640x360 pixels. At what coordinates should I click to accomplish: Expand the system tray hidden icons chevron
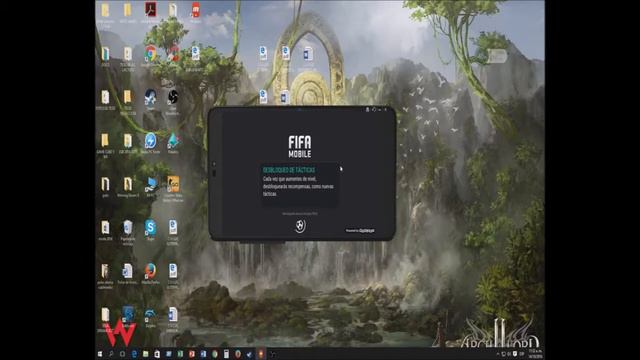[498, 354]
